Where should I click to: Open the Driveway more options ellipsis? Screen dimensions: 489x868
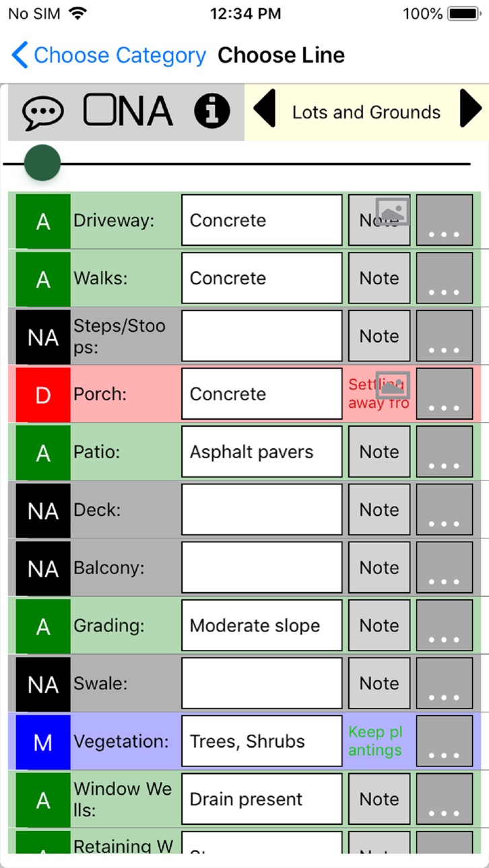tap(445, 221)
